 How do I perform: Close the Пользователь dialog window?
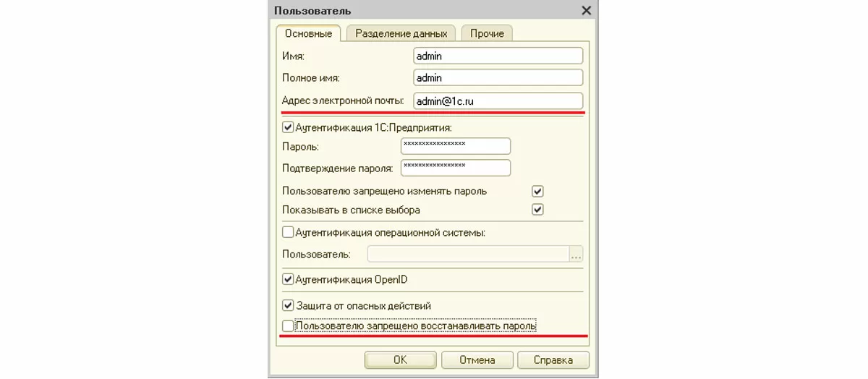pos(586,10)
